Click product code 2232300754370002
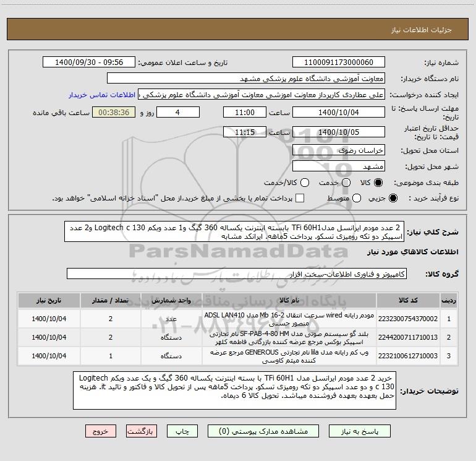 (x=408, y=319)
